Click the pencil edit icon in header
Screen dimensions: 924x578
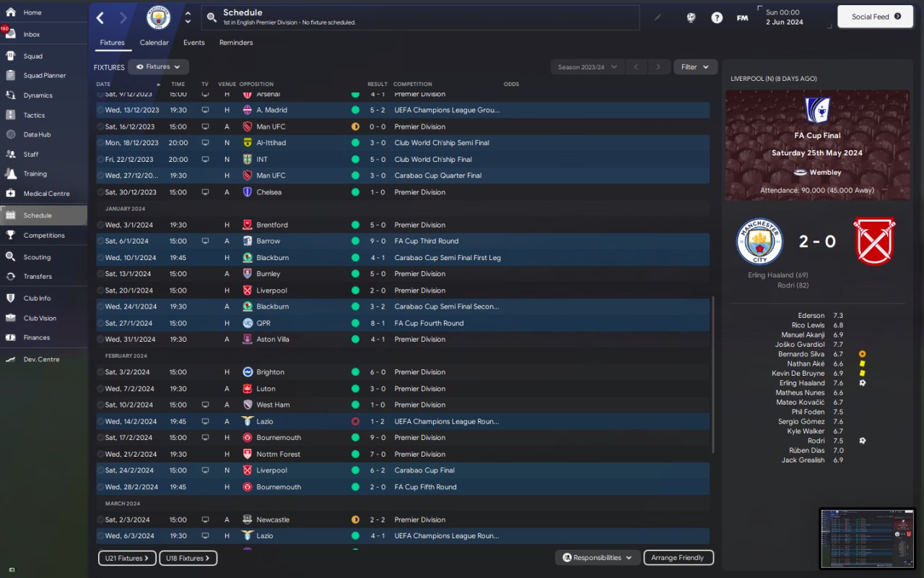[658, 17]
